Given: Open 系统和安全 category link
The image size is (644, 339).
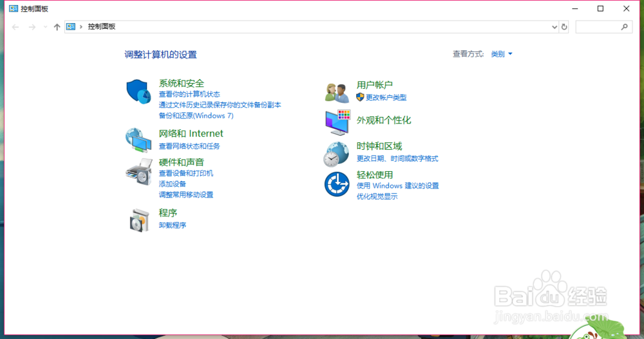Looking at the screenshot, I should pos(182,84).
